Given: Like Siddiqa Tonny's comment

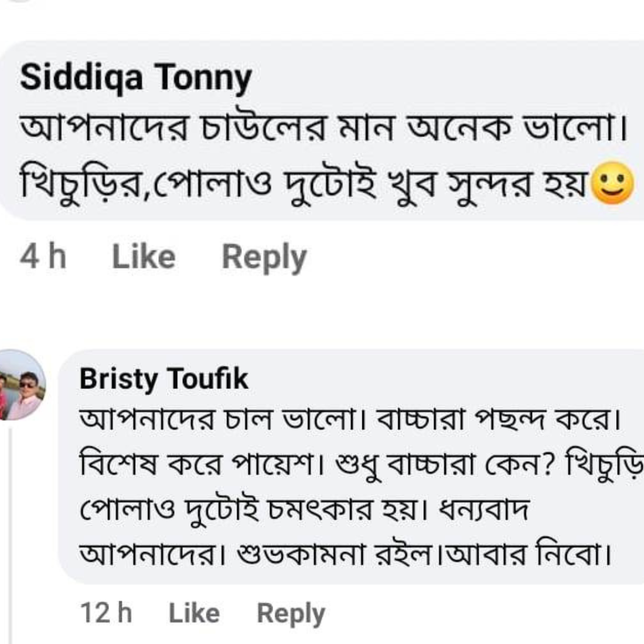Looking at the screenshot, I should point(143,257).
